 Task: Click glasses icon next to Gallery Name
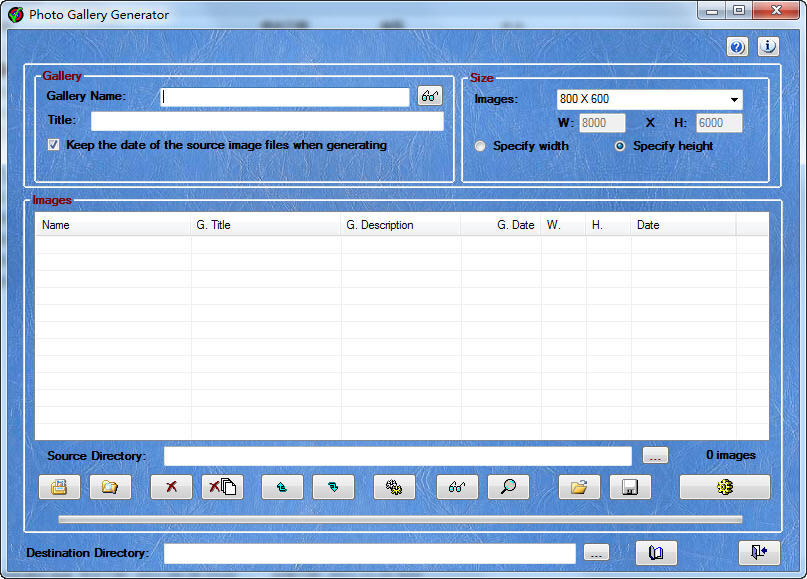[430, 96]
